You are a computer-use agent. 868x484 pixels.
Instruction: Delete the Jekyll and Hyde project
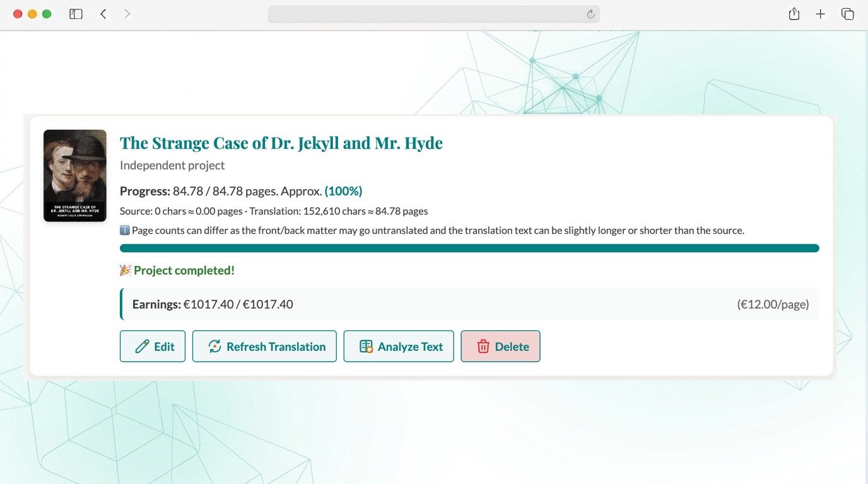click(500, 346)
